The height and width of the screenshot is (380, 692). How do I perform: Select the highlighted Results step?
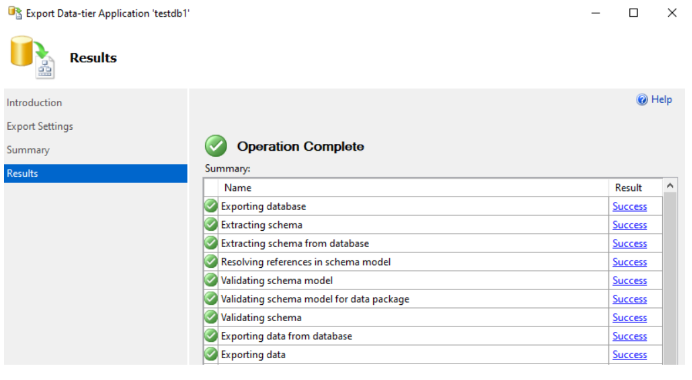point(96,173)
